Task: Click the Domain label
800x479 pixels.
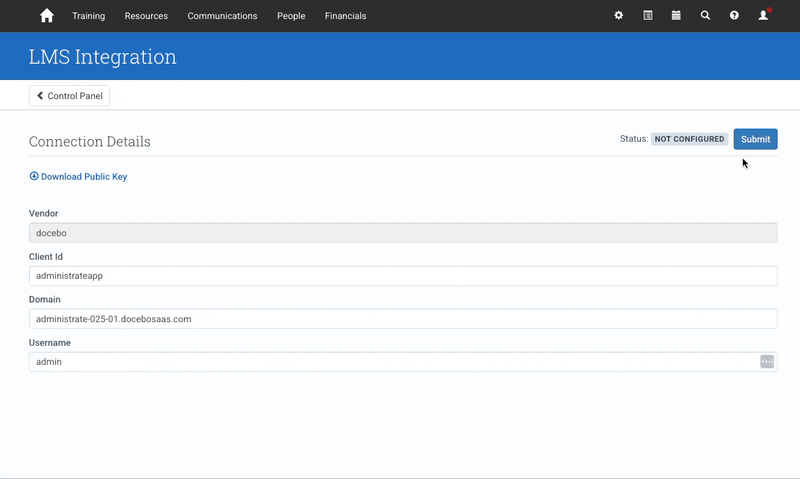Action: pyautogui.click(x=45, y=299)
